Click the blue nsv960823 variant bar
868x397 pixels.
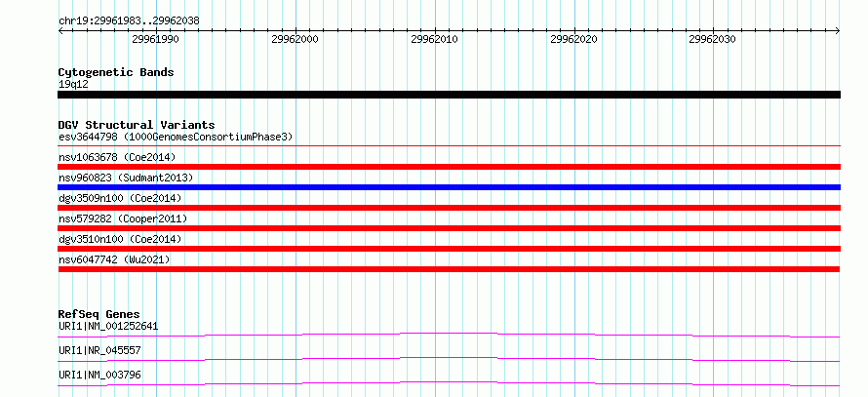pyautogui.click(x=449, y=187)
